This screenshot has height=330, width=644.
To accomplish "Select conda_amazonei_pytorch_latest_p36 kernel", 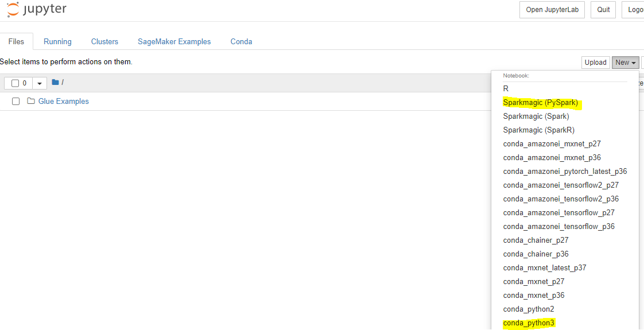I will coord(565,171).
